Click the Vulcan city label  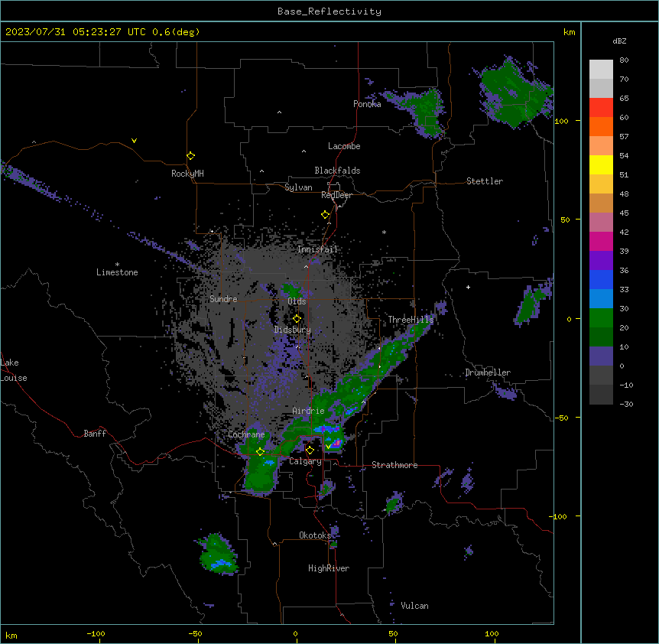(x=414, y=606)
